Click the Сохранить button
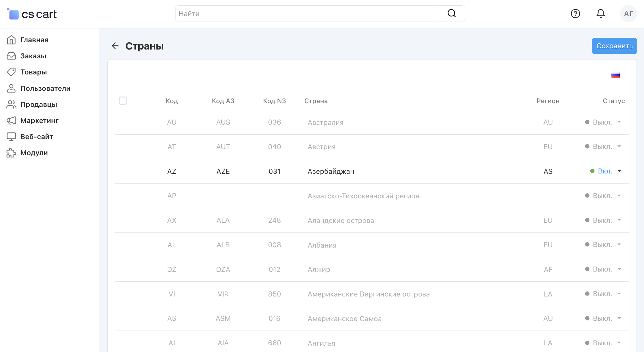This screenshot has height=352, width=644. point(614,46)
